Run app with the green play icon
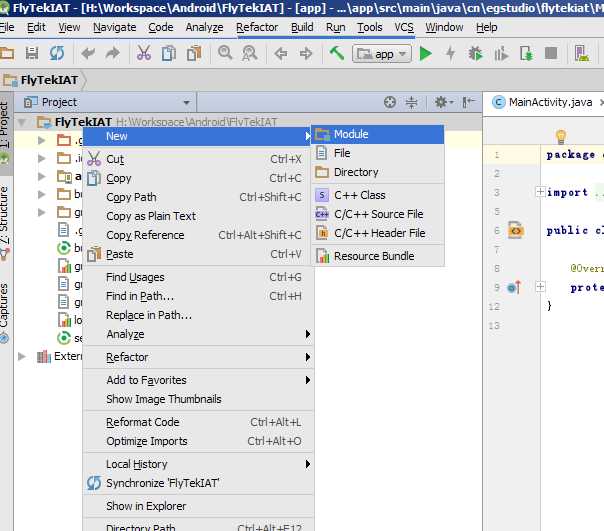The width and height of the screenshot is (604, 531). pos(426,54)
